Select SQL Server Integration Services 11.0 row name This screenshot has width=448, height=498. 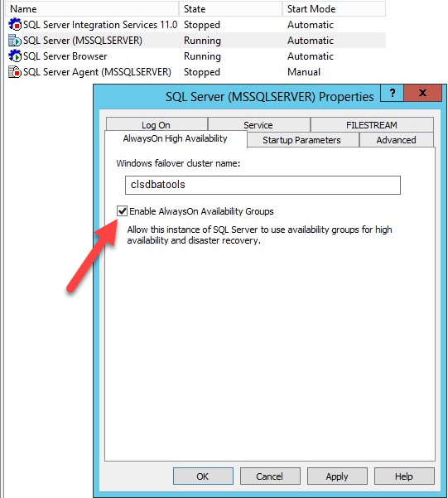click(x=100, y=25)
